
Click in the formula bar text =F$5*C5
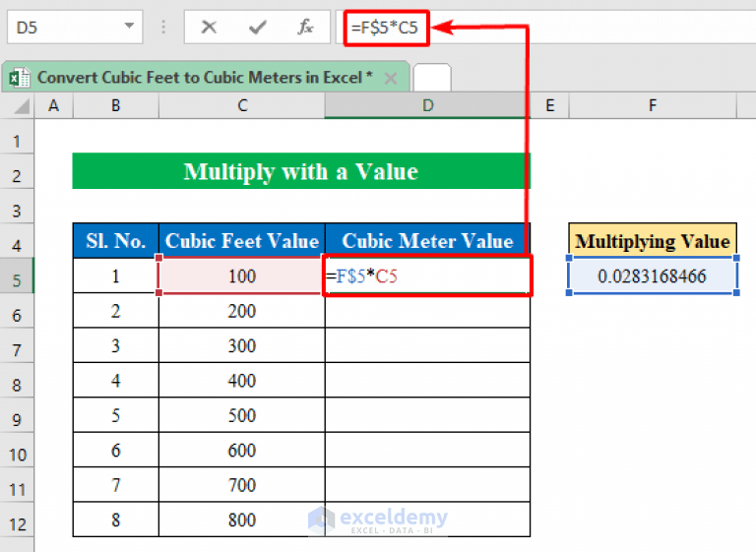(385, 28)
